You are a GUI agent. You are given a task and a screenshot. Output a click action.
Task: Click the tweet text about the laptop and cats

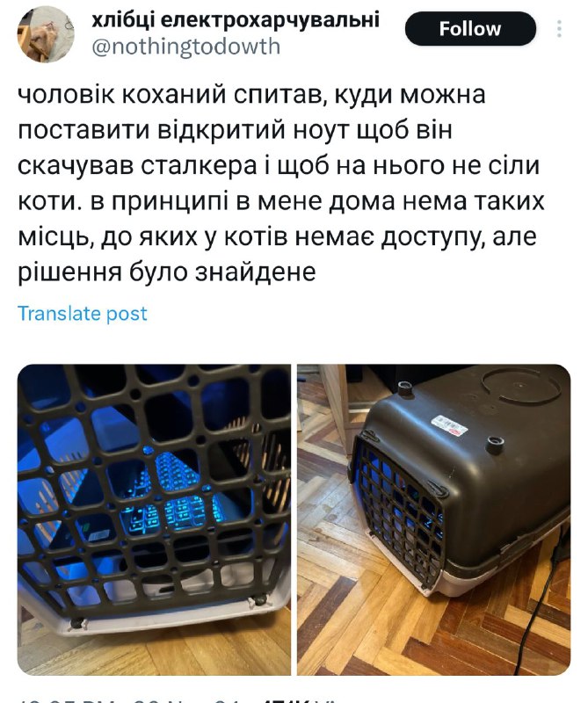[x=280, y=184]
